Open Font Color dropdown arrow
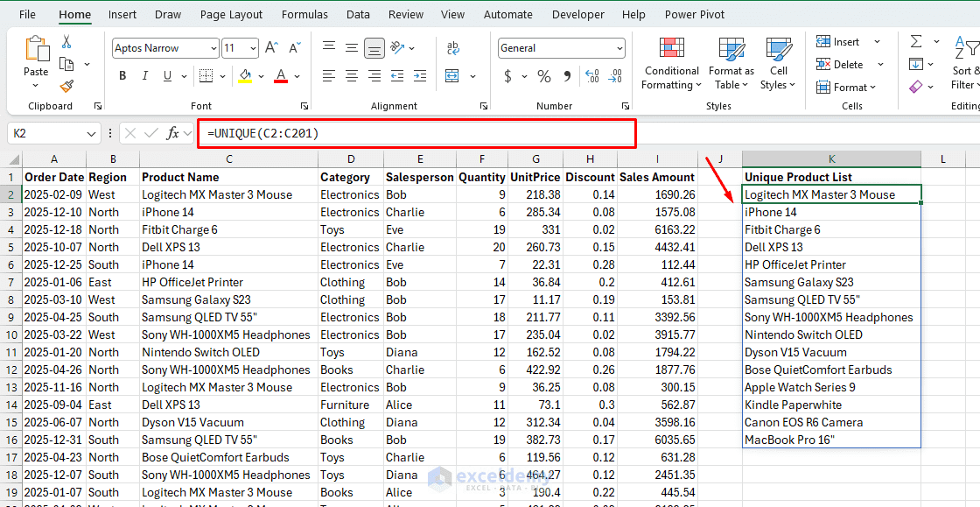Image resolution: width=980 pixels, height=507 pixels. [x=297, y=76]
